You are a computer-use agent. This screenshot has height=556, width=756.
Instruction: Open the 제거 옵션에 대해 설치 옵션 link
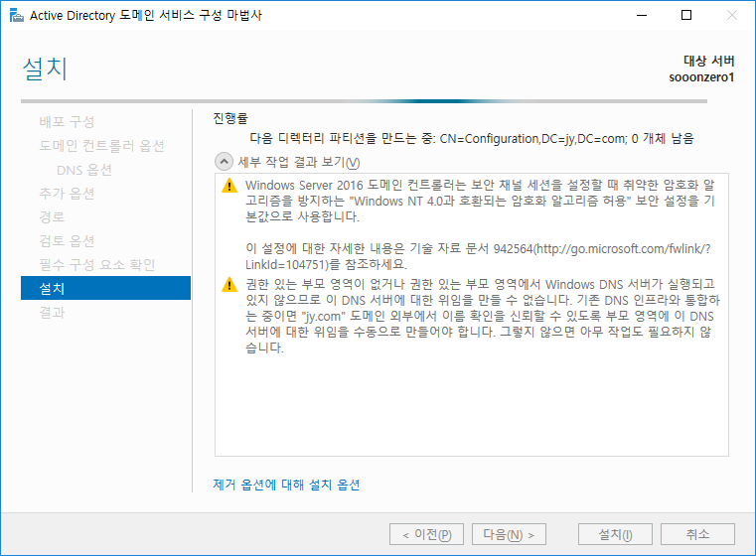(286, 485)
